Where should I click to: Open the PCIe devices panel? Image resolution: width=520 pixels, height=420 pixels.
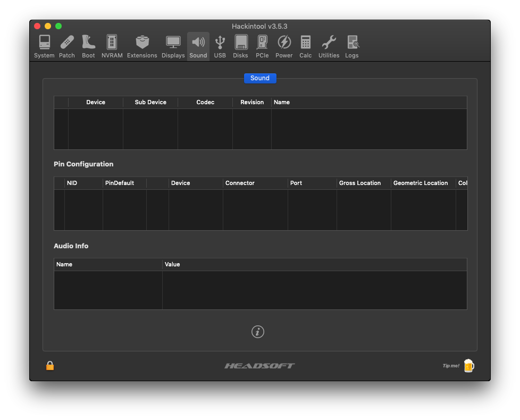pyautogui.click(x=262, y=47)
